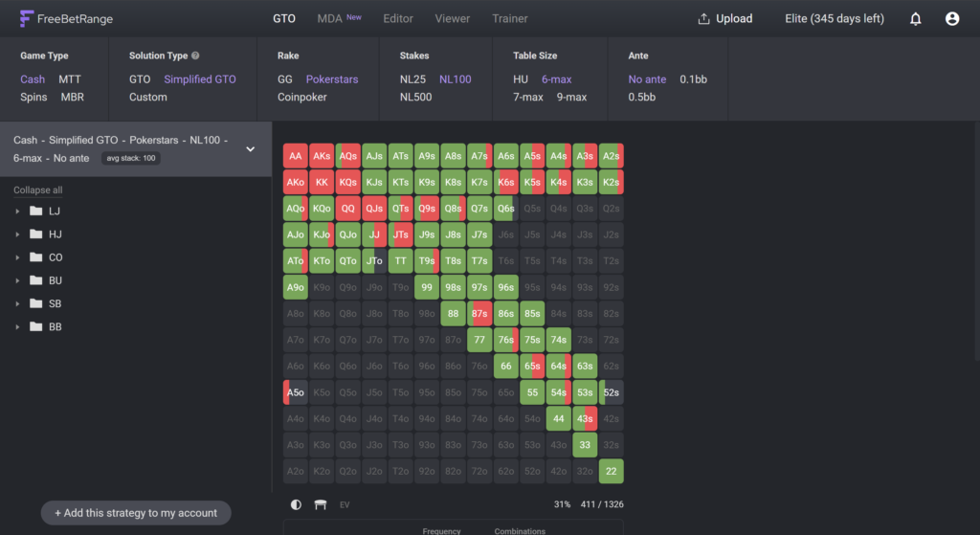Select the MTT game type option
This screenshot has width=980, height=535.
click(x=70, y=79)
